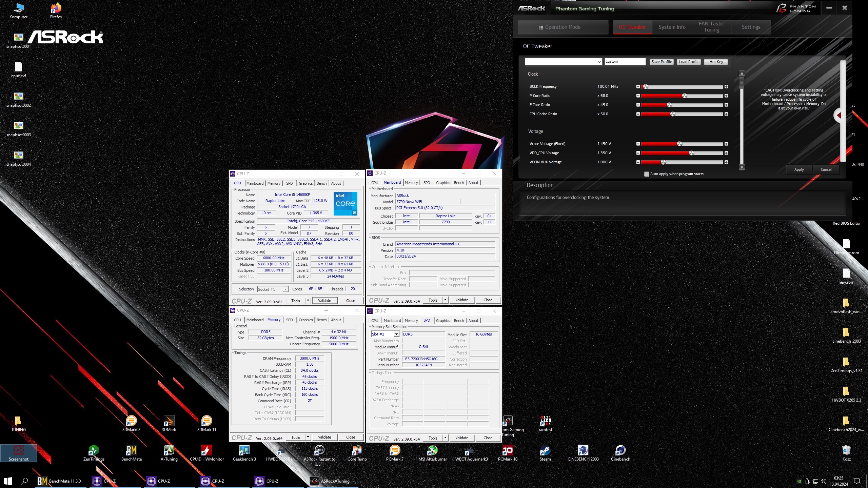Click the Load Profile button
Viewport: 868px width, 488px height.
tap(689, 62)
